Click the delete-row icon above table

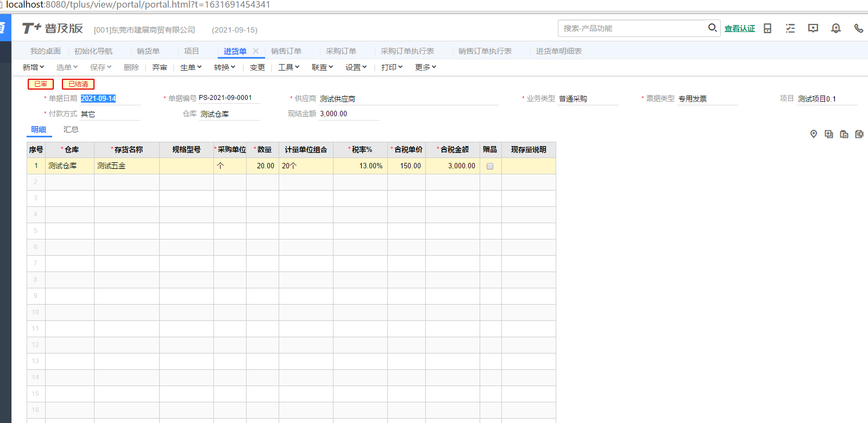(x=859, y=134)
